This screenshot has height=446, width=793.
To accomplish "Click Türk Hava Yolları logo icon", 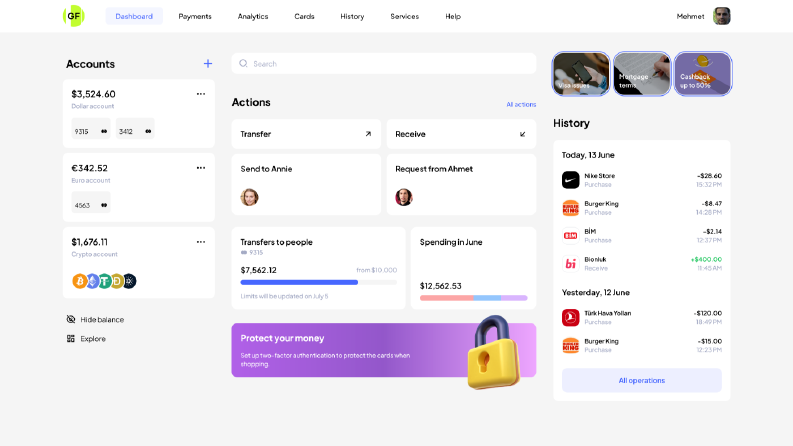I will (x=570, y=318).
